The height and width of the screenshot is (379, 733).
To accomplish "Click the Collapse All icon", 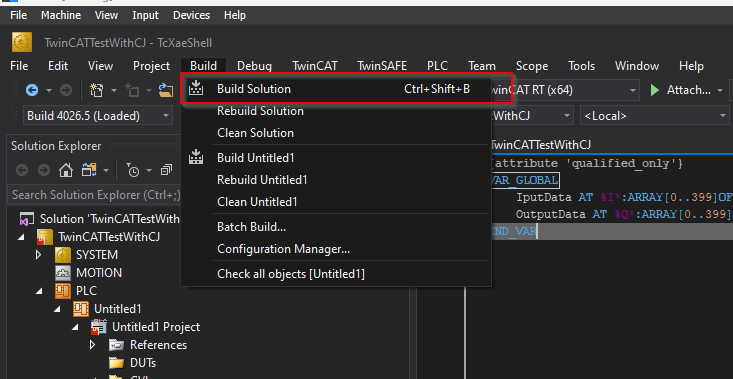I will [166, 171].
